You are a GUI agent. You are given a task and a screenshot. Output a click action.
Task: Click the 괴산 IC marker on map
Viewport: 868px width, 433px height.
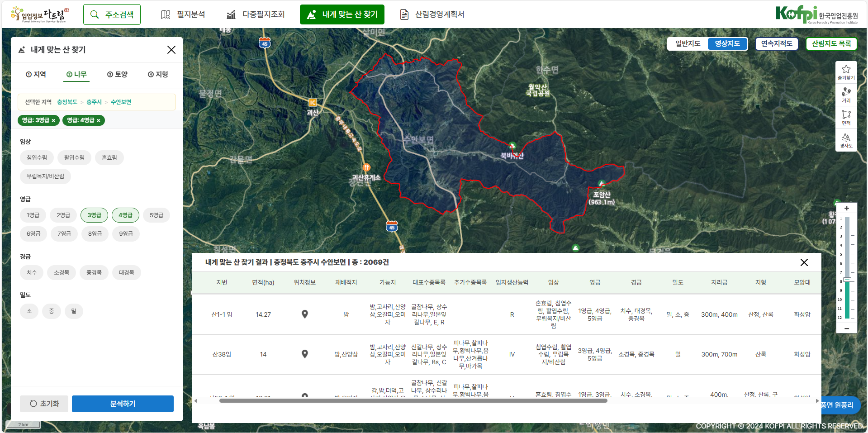coord(313,103)
